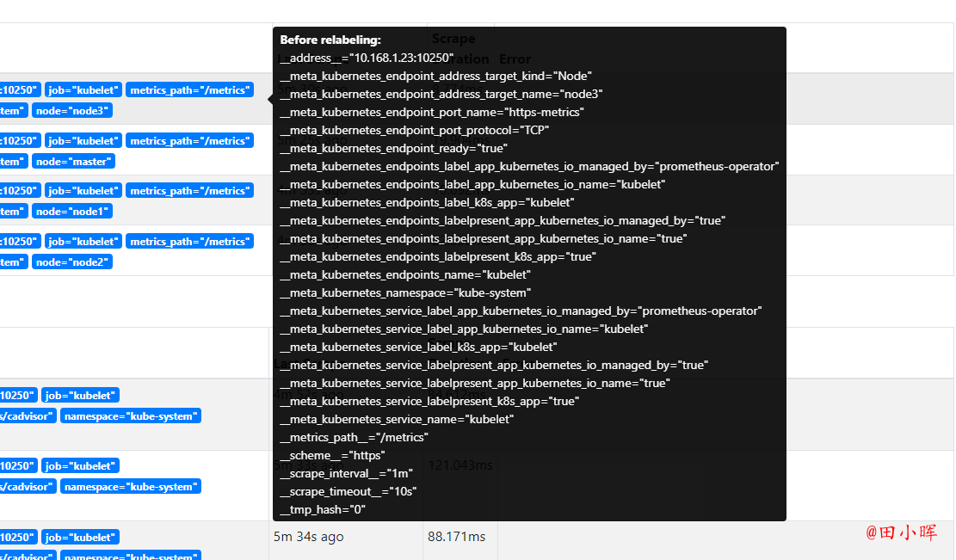
Task: Click endpoints_label_app_kubernetes_io_name="kubelet" line
Action: (472, 185)
